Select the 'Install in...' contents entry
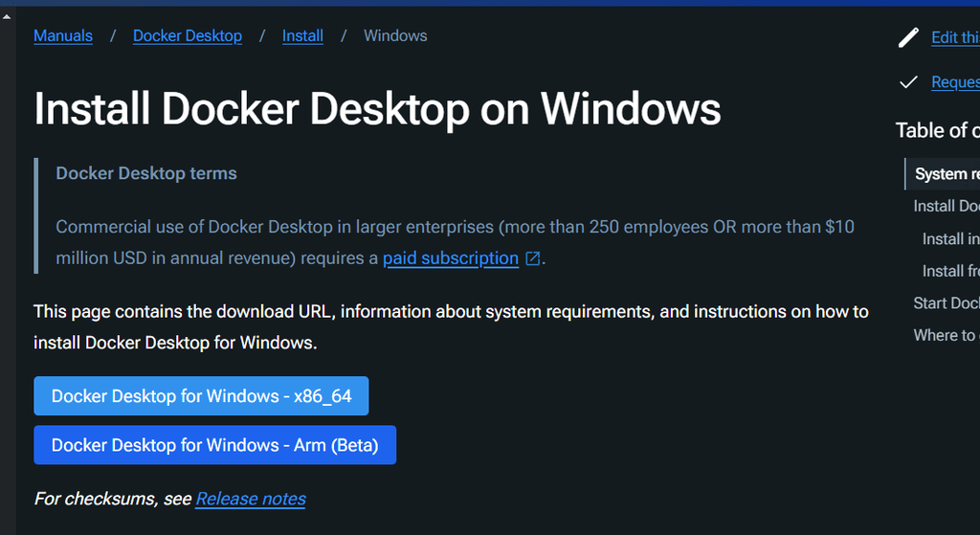Image resolution: width=980 pixels, height=535 pixels. tap(950, 238)
